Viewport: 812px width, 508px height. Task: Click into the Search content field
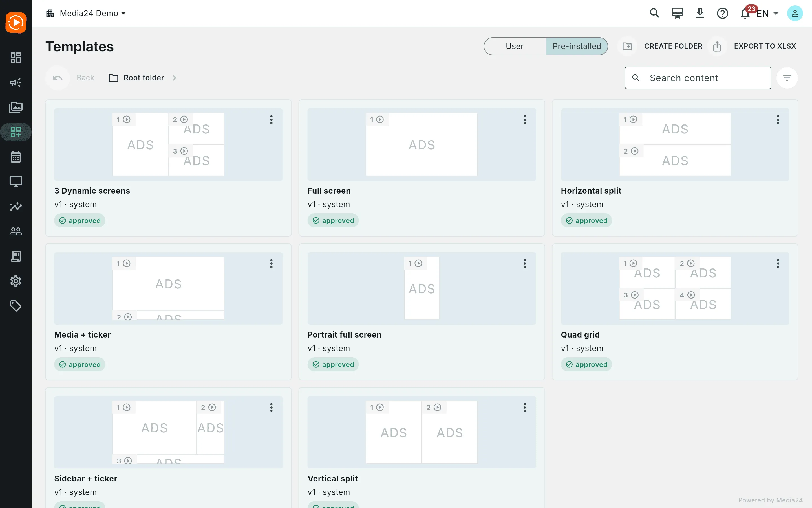coord(698,78)
